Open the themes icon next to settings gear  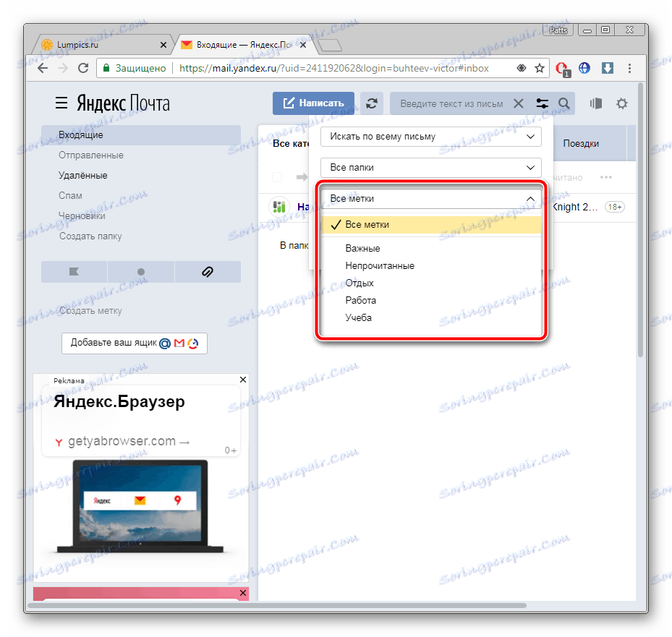tap(596, 103)
